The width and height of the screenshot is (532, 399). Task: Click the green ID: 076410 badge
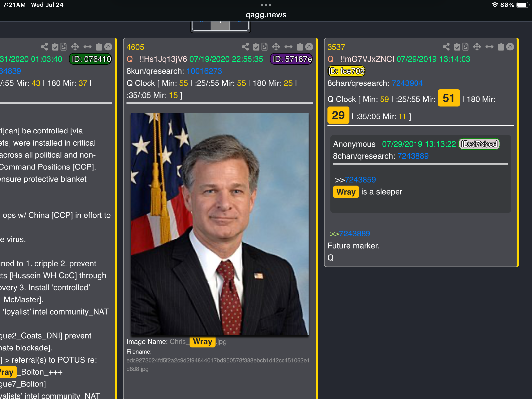point(90,59)
